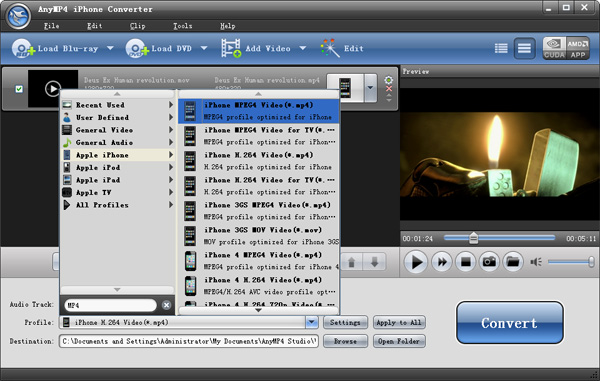Select the Apple iPod category

click(118, 168)
